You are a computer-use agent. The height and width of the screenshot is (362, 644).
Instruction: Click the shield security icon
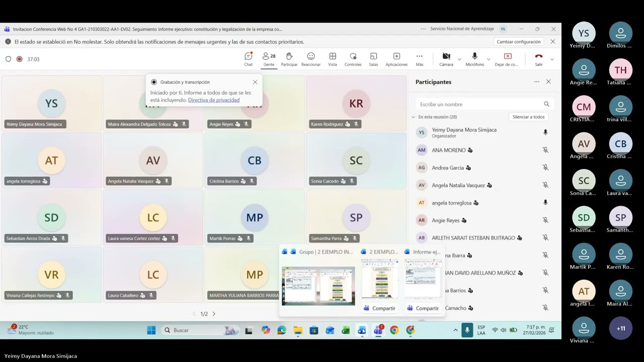8,59
